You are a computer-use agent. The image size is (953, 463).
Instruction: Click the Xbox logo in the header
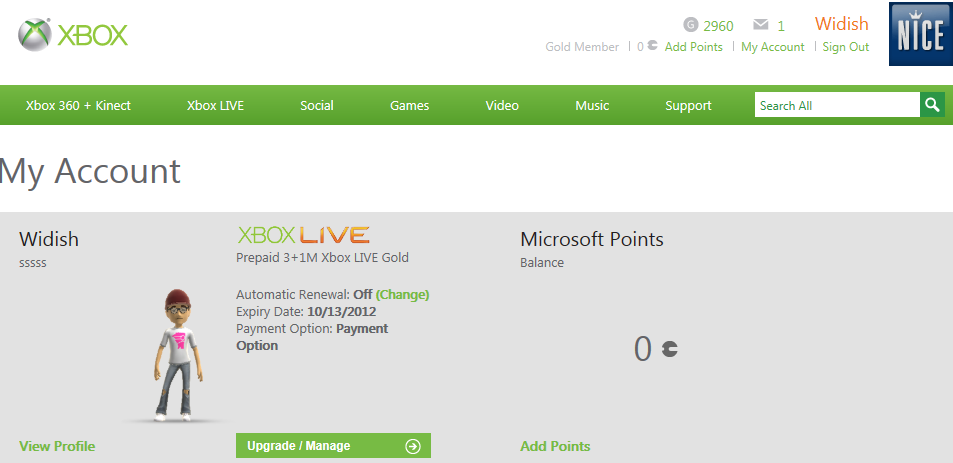point(73,35)
